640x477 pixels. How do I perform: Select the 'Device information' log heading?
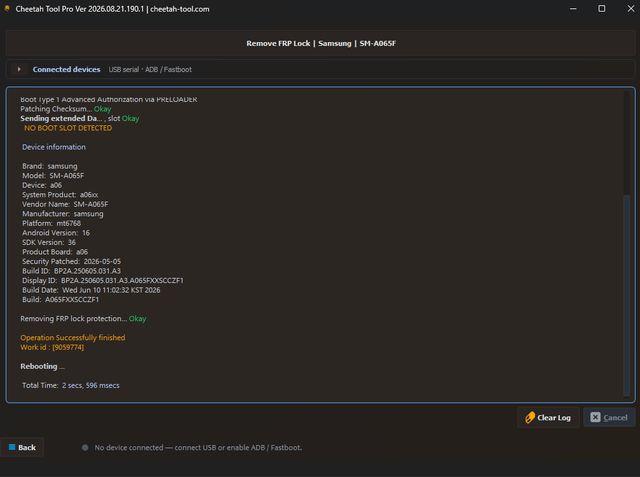pos(54,147)
